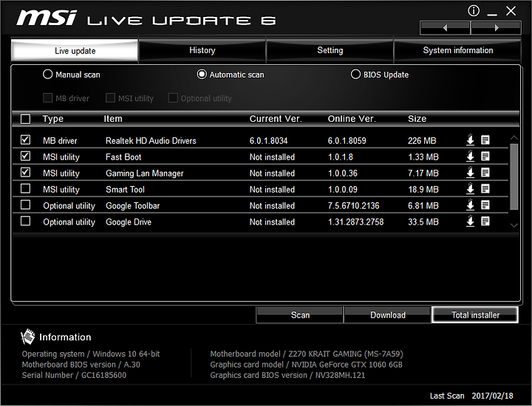Viewport: 532px width, 406px height.
Task: Click the Fast Boot item name
Action: pos(123,157)
